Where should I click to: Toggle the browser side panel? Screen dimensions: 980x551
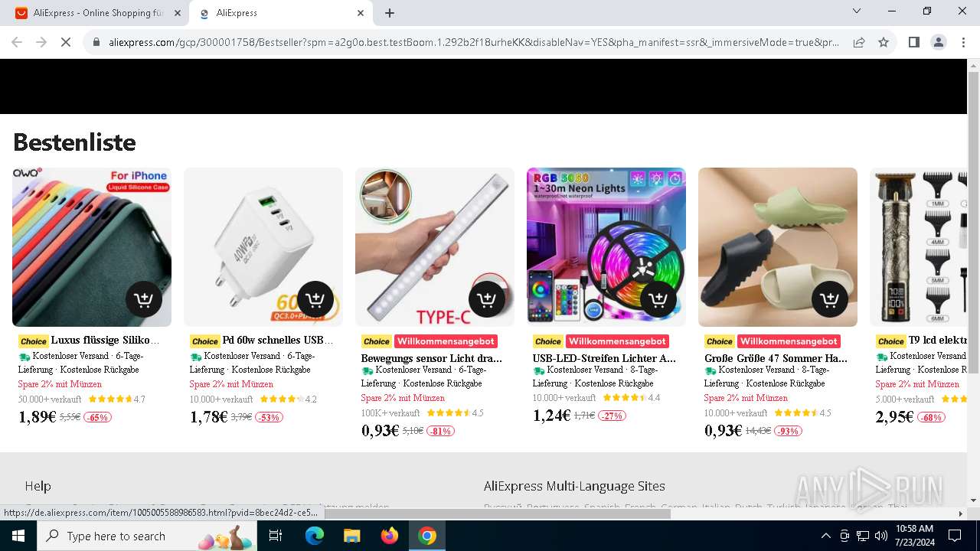[913, 42]
